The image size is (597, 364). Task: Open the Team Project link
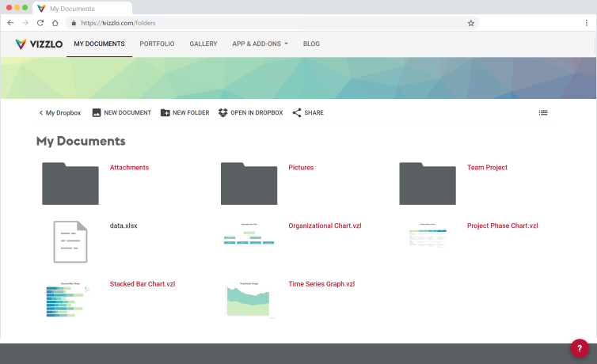coord(487,167)
